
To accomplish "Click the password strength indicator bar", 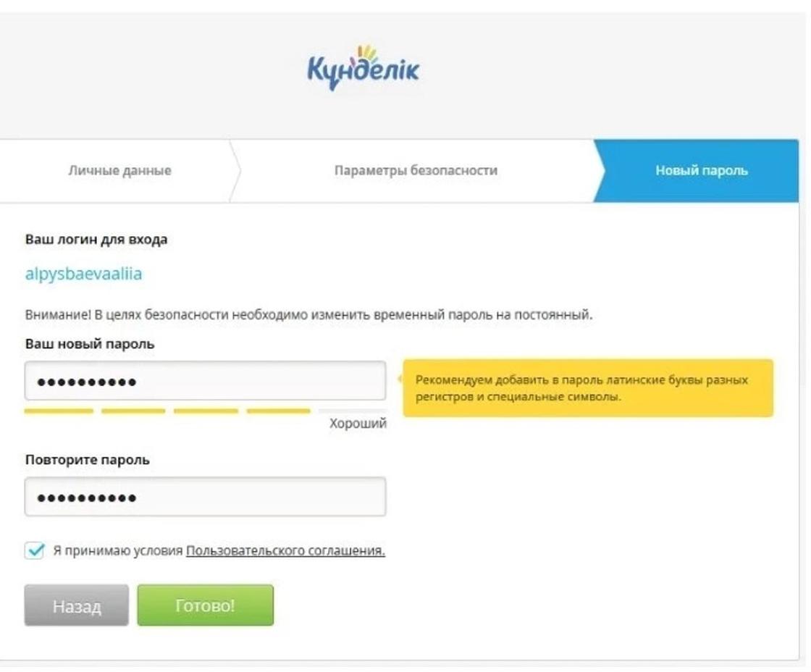I will pos(206,411).
